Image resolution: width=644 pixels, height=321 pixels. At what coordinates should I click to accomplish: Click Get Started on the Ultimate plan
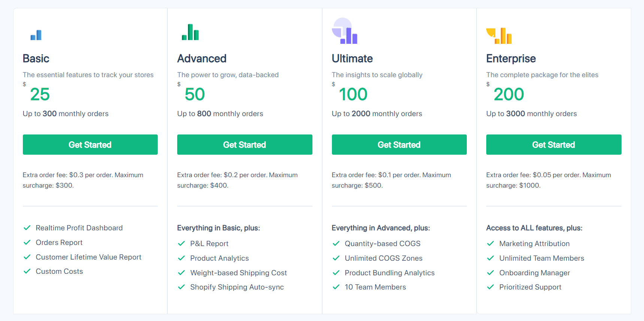(x=399, y=145)
